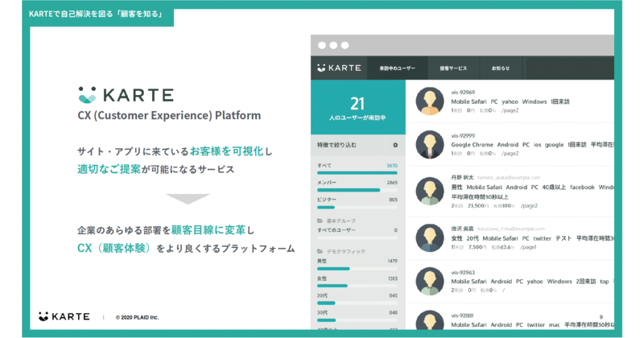The width and height of the screenshot is (644, 338).
Task: Open the gear settings next to 特徴で絞り込む
Action: click(x=395, y=145)
